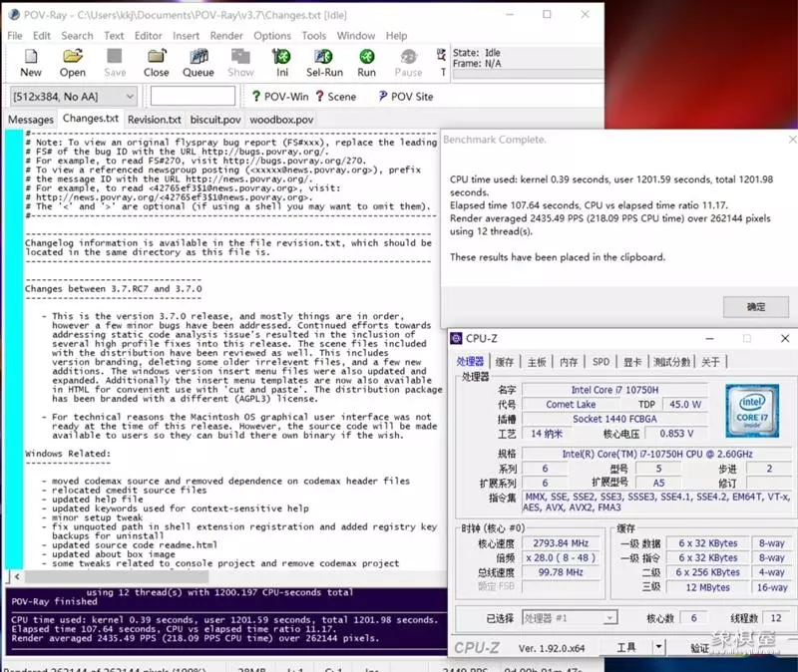Open the Render menu
Viewport: 798px width, 672px height.
226,35
